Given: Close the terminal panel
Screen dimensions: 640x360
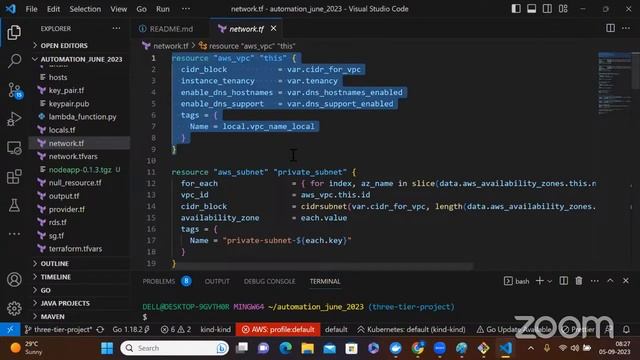Looking at the screenshot, I should [626, 281].
